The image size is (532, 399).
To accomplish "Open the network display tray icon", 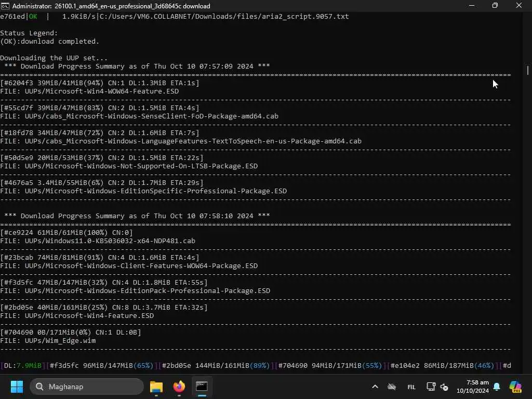I will [431, 387].
